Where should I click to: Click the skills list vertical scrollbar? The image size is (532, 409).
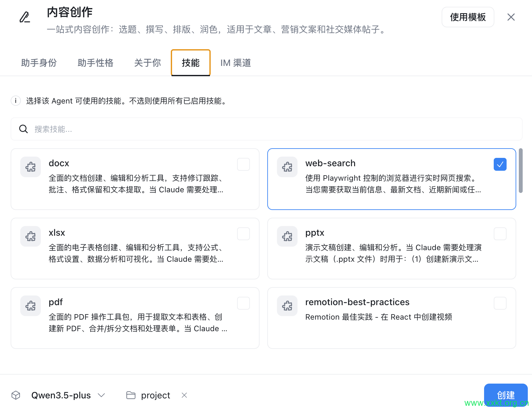pos(521,171)
